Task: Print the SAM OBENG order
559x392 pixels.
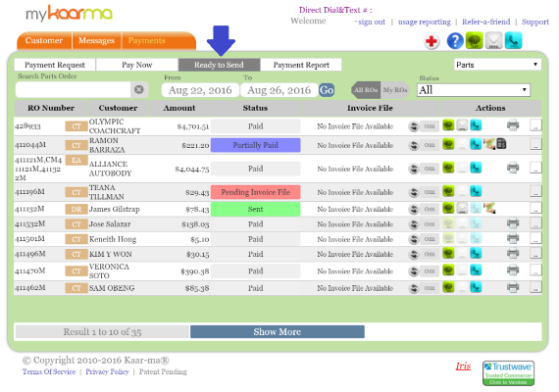Action: [513, 287]
